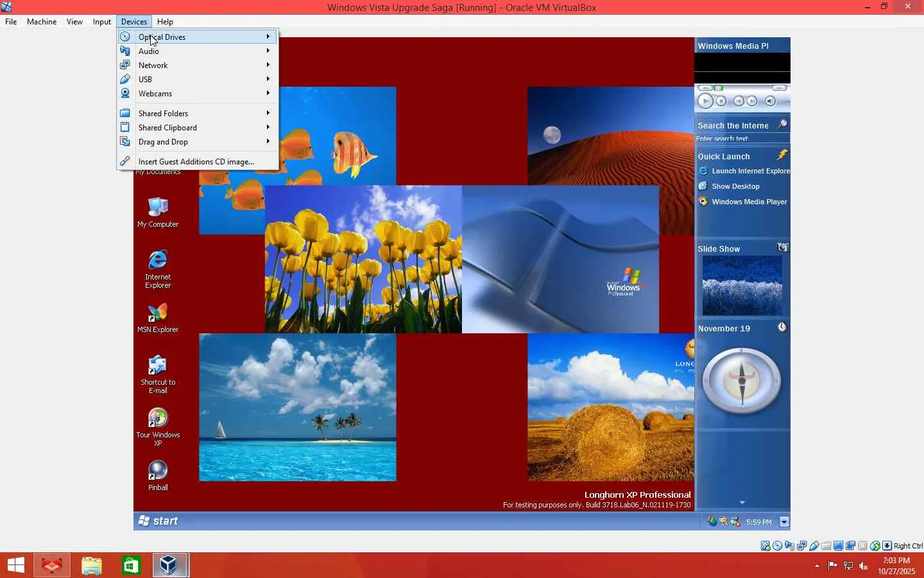Open the Machine menu

[x=42, y=22]
